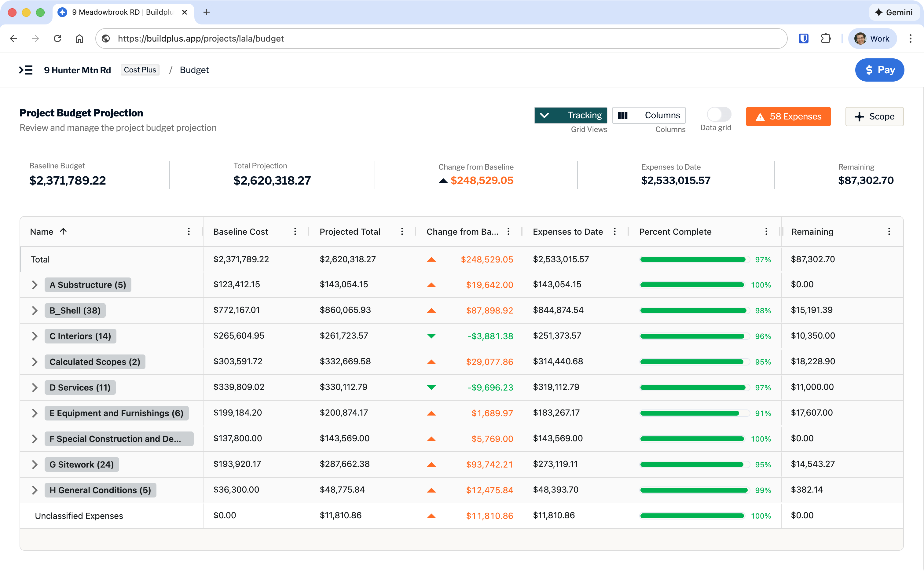Close the 9 Meadowbrook RD tab
This screenshot has height=580, width=924.
pos(185,12)
